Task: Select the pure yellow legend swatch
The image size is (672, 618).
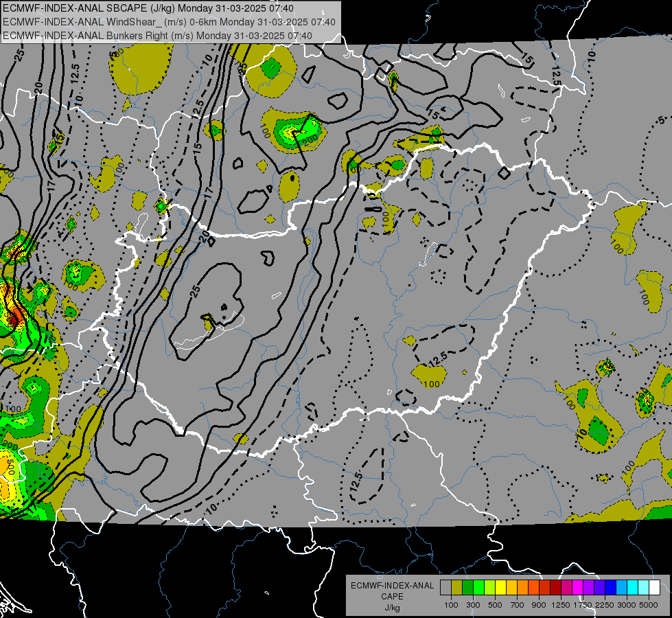Action: click(500, 588)
